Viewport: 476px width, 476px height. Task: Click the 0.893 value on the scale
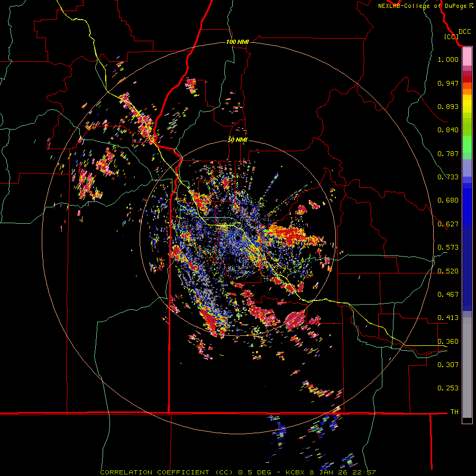coord(448,106)
